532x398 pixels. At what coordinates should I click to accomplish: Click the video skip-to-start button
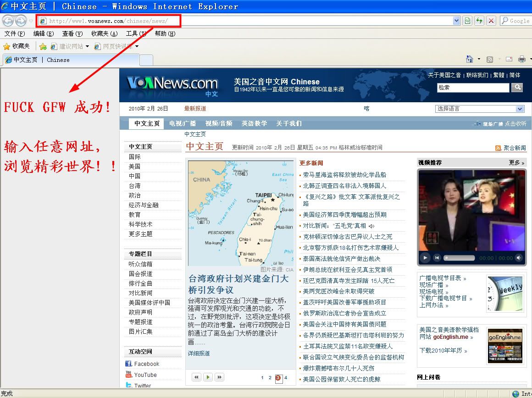pos(437,258)
